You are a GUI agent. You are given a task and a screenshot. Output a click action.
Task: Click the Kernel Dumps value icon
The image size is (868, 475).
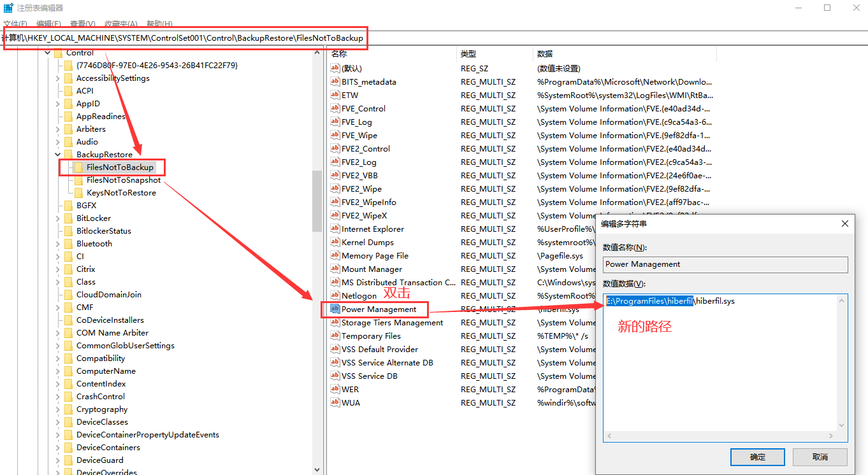pos(335,242)
